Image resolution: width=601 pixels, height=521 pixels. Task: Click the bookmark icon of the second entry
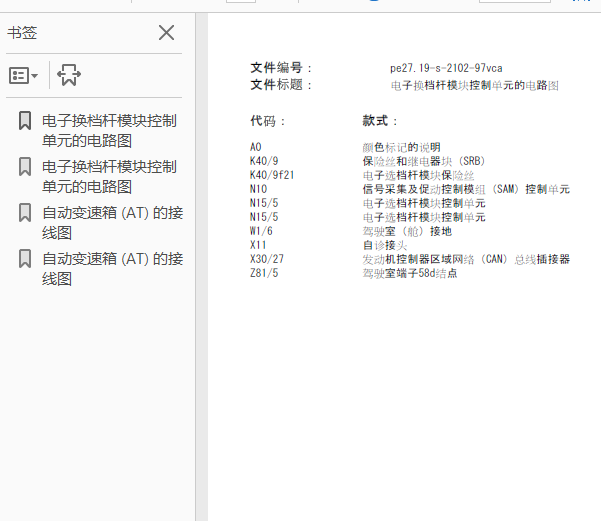coord(25,167)
